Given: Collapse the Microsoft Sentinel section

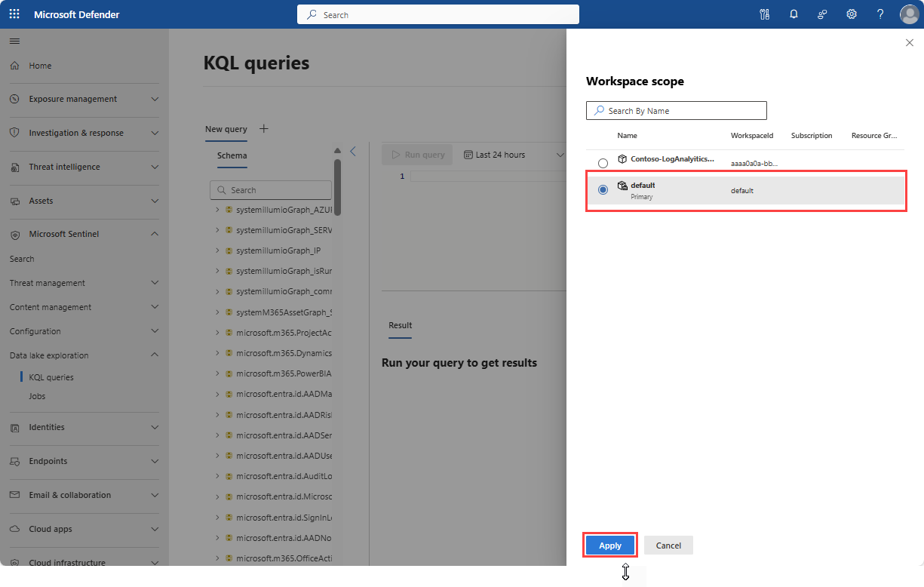Looking at the screenshot, I should pos(155,234).
